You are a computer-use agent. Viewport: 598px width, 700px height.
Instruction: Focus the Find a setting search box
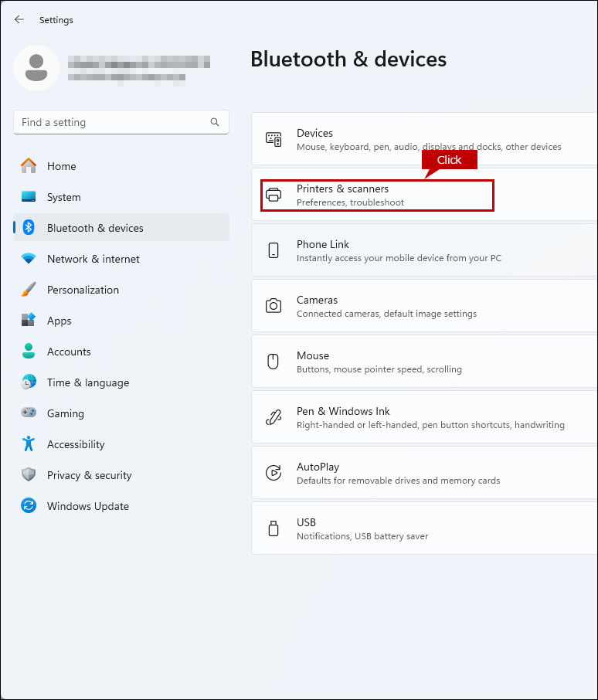click(121, 122)
